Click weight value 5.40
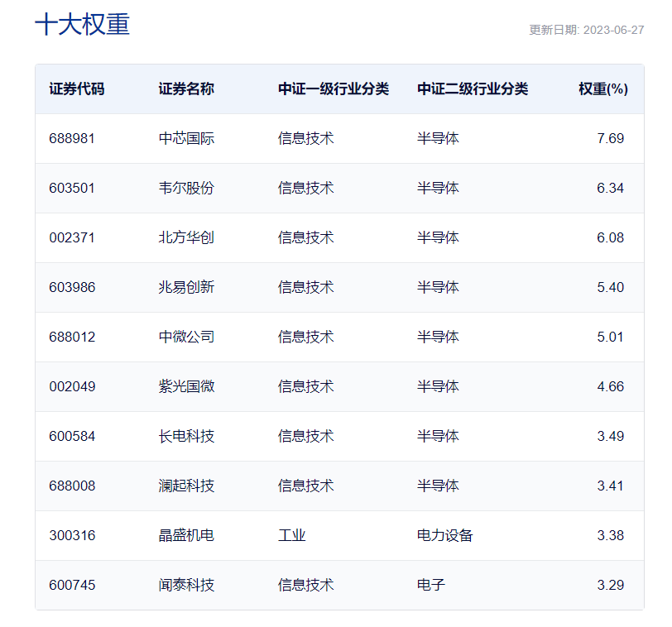The height and width of the screenshot is (627, 672). (611, 288)
